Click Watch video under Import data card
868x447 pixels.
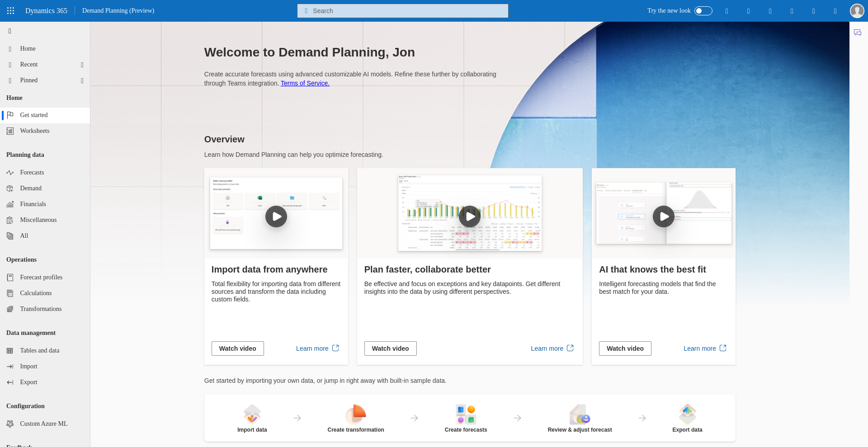click(237, 348)
